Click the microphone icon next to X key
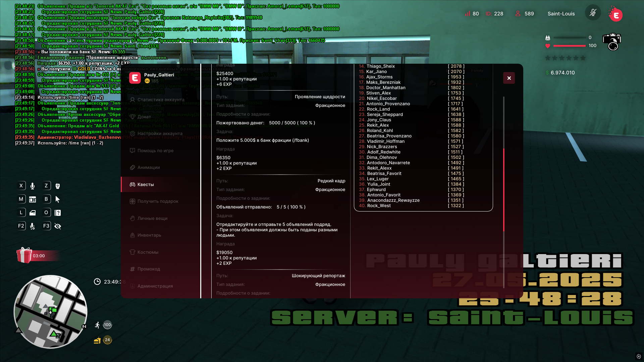Screen dimensions: 644x362 (33, 186)
